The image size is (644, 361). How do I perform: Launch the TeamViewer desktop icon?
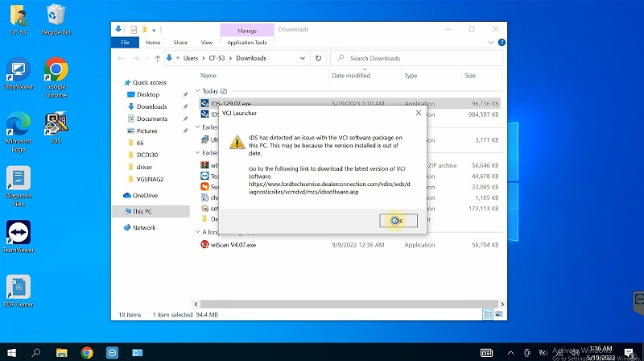pyautogui.click(x=18, y=234)
